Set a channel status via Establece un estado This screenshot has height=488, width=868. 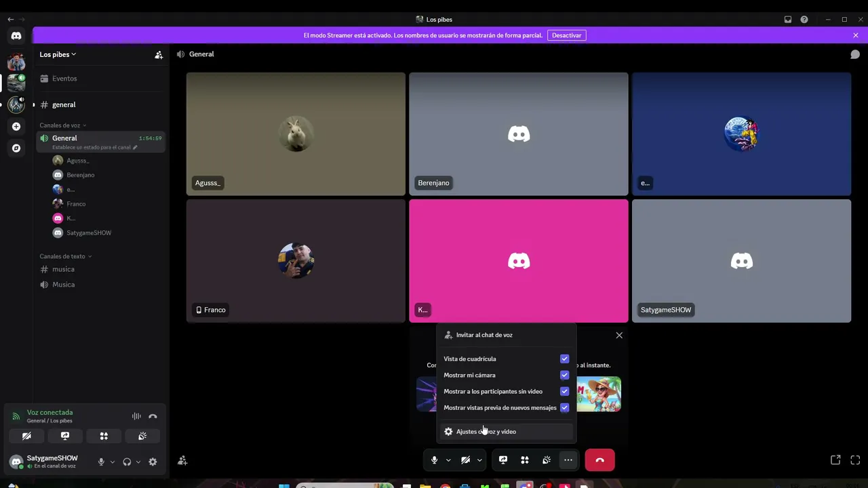tap(94, 147)
